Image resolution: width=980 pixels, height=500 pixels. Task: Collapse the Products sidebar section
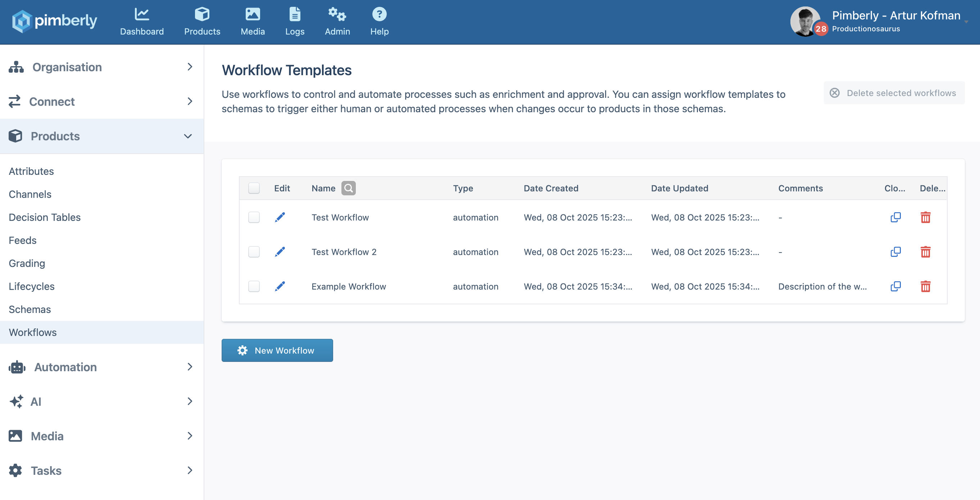coord(101,136)
